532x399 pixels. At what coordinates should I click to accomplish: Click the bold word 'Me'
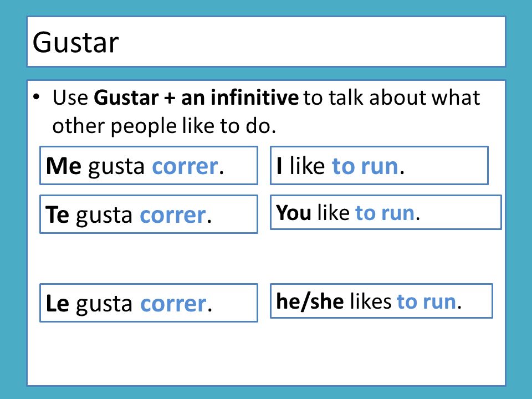pyautogui.click(x=63, y=166)
